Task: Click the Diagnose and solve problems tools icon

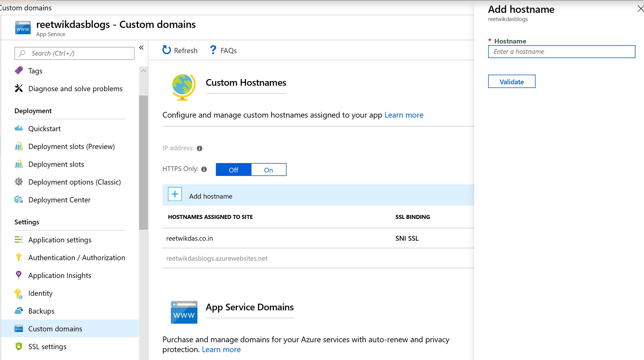Action: pos(19,88)
